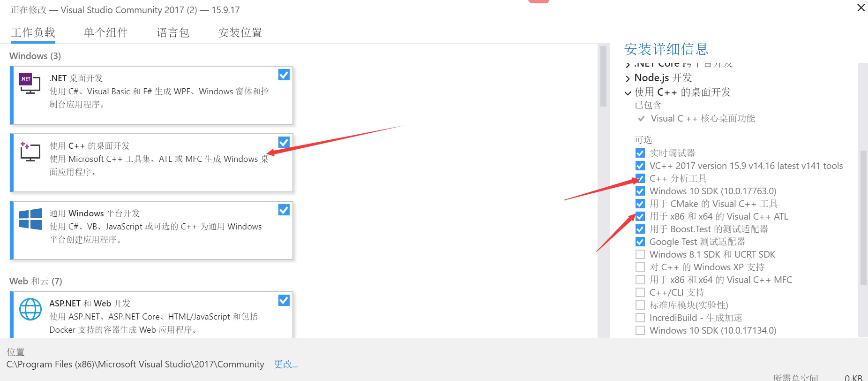Collapse the C++ desktop development details
The image size is (868, 381).
tap(628, 93)
